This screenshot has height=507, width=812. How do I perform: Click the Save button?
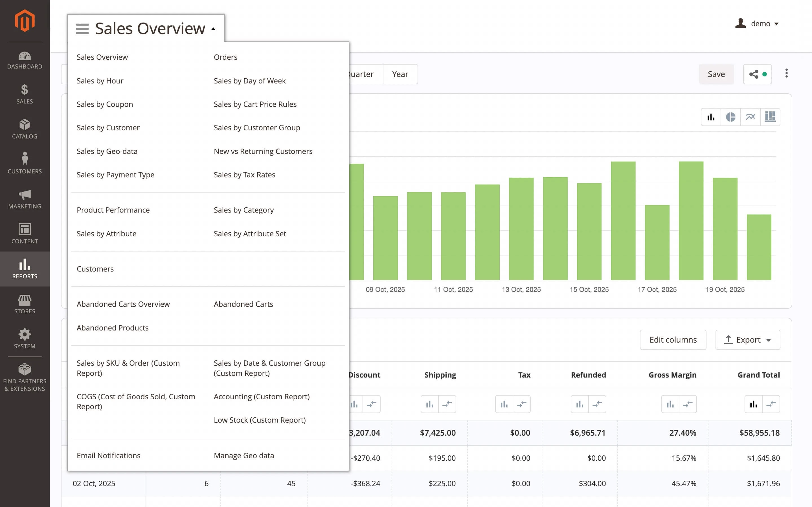pos(716,74)
